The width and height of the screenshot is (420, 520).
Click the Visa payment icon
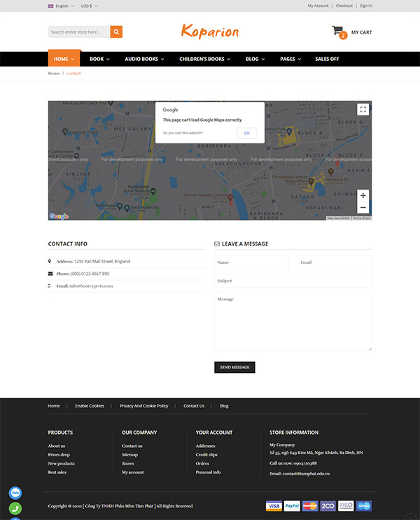[x=274, y=506]
